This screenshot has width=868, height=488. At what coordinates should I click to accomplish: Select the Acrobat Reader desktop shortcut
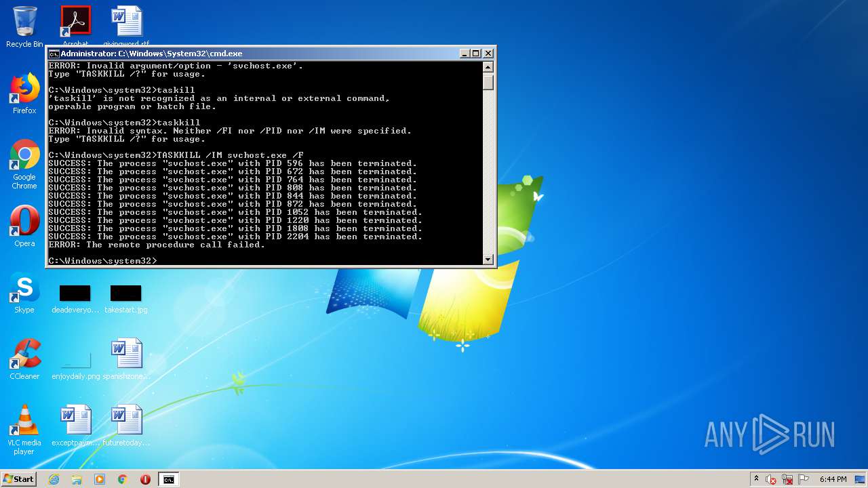[75, 24]
